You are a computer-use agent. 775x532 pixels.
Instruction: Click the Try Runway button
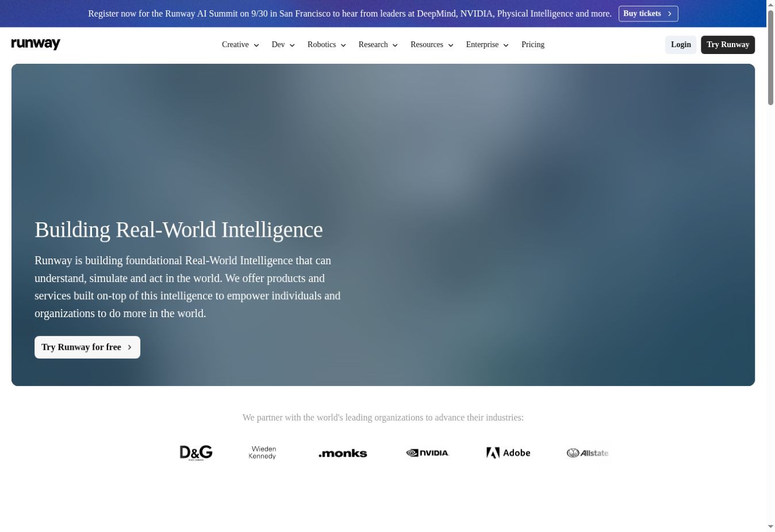tap(728, 45)
